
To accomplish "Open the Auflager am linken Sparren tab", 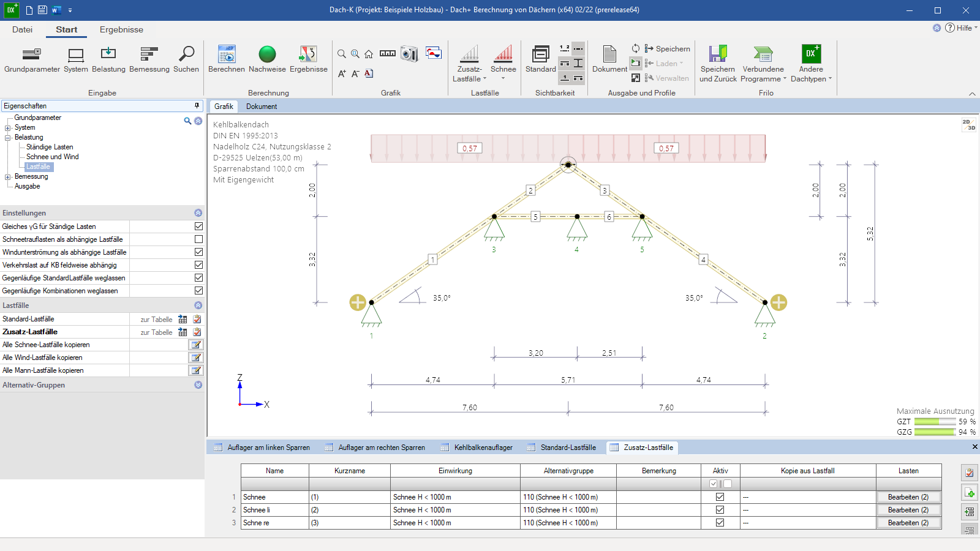I will pyautogui.click(x=262, y=448).
